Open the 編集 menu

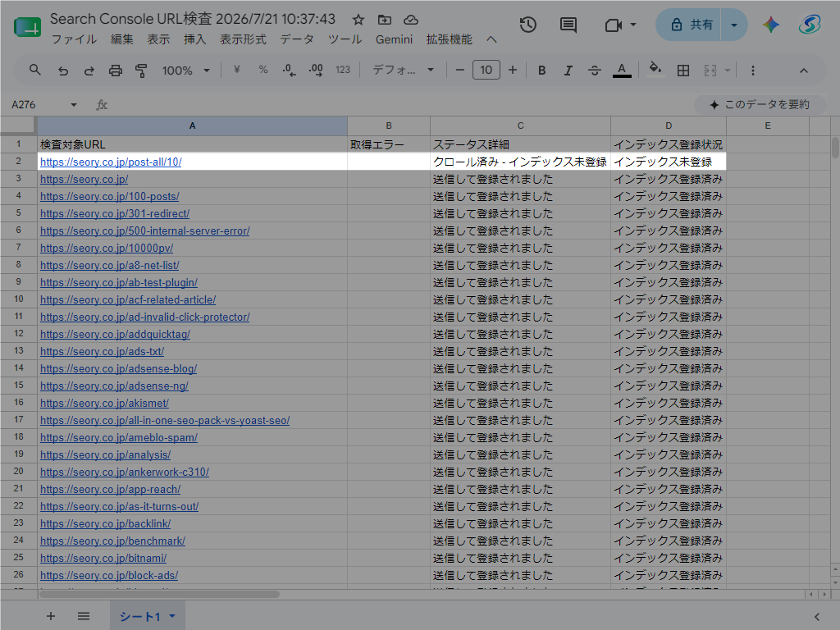122,39
